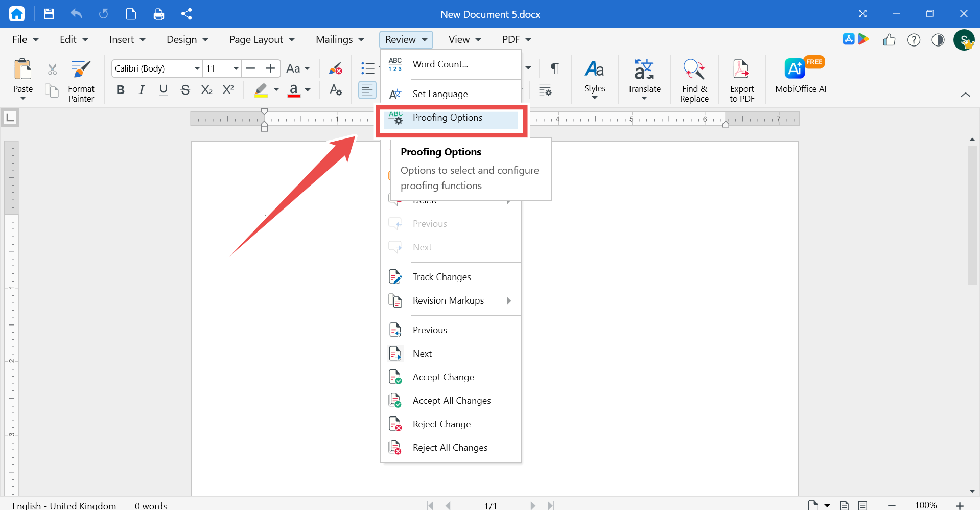Toggle superscript formatting
This screenshot has width=980, height=510.
tap(228, 90)
